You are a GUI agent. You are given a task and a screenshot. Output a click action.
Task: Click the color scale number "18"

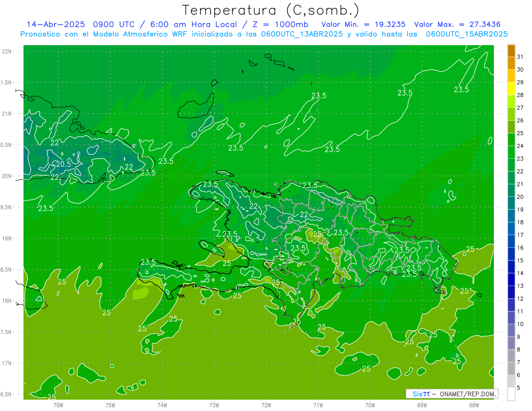tap(520, 222)
